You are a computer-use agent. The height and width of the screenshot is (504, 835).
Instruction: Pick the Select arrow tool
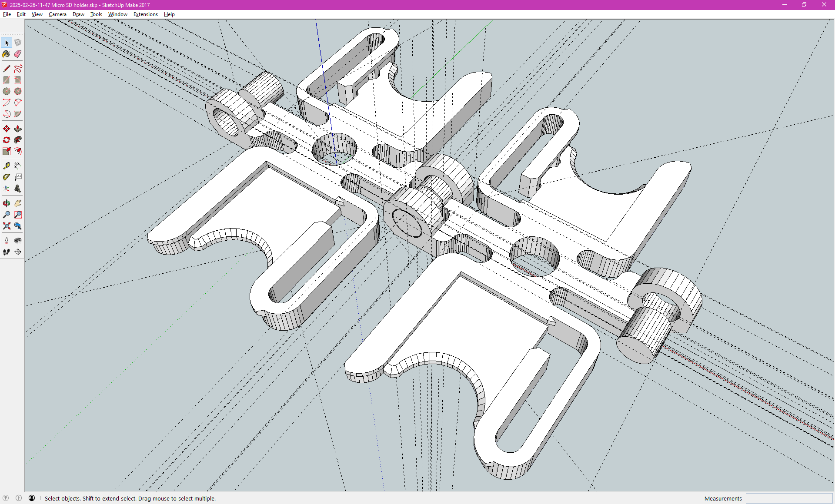pyautogui.click(x=7, y=43)
